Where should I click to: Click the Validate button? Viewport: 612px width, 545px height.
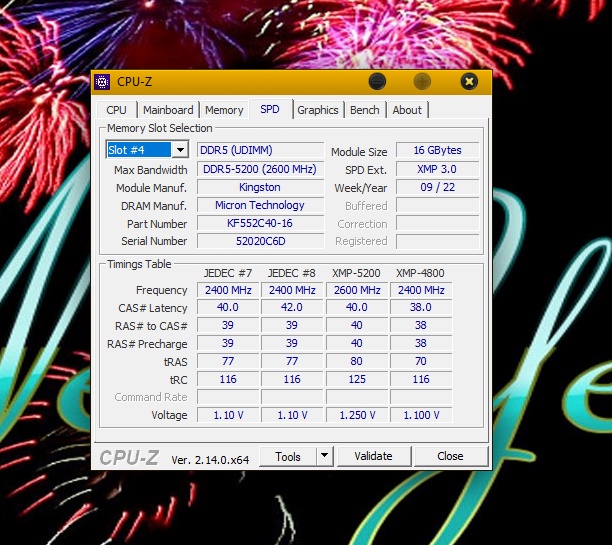(x=374, y=456)
